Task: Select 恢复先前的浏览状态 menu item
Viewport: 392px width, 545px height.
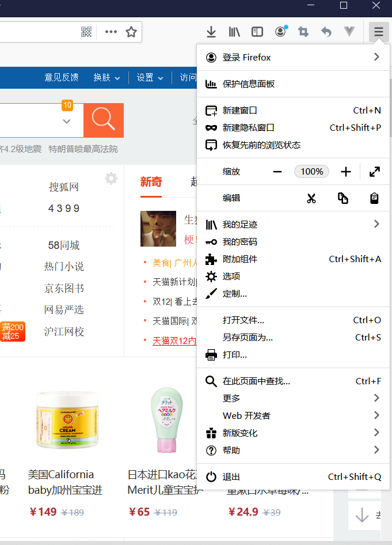Action: pos(293,145)
